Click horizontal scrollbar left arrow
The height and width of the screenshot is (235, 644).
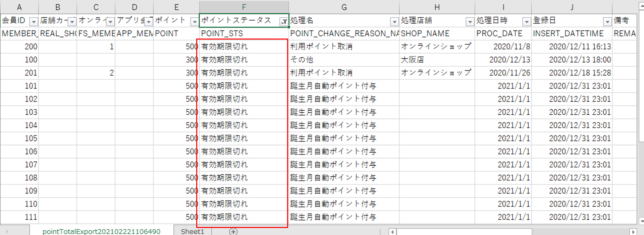click(392, 232)
